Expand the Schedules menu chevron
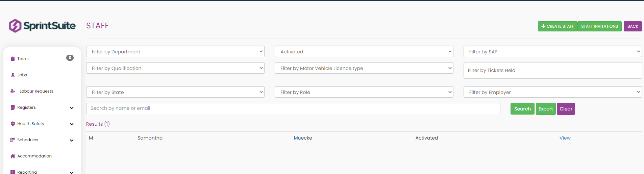Screen dimensions: 644x174 pos(72,141)
